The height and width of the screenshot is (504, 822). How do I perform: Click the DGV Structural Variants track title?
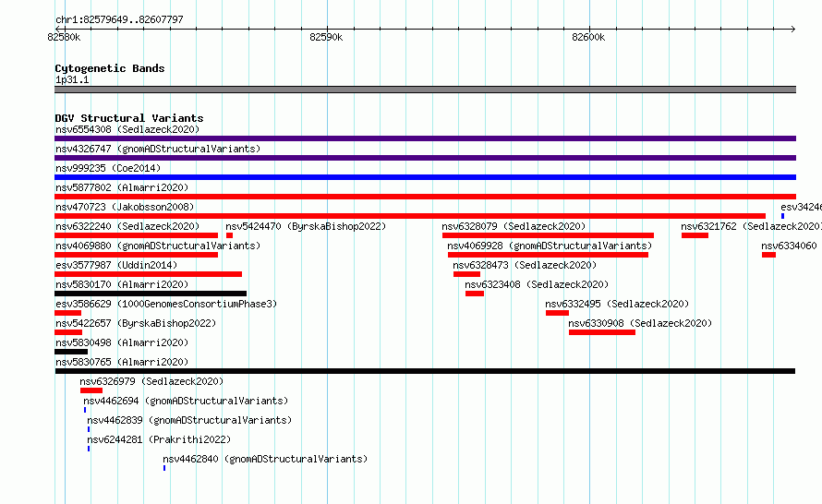[x=129, y=118]
